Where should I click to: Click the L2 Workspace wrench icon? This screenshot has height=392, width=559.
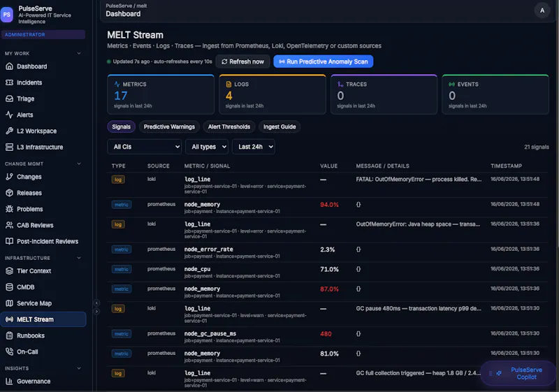tap(9, 131)
